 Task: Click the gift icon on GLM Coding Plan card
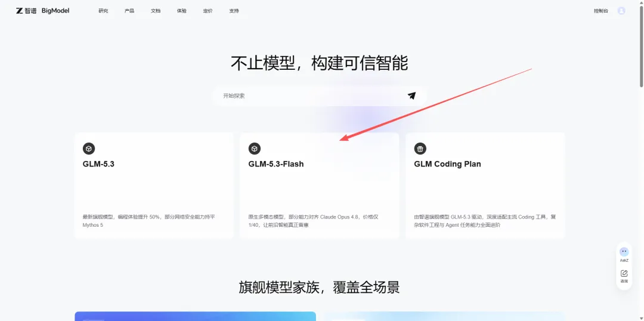[x=420, y=149]
